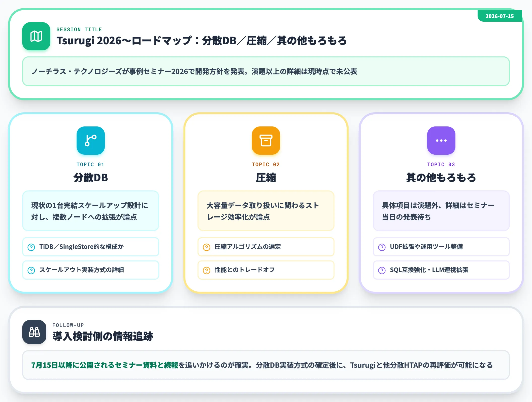Click the 2026-07-15 date badge
The image size is (532, 402).
click(500, 16)
